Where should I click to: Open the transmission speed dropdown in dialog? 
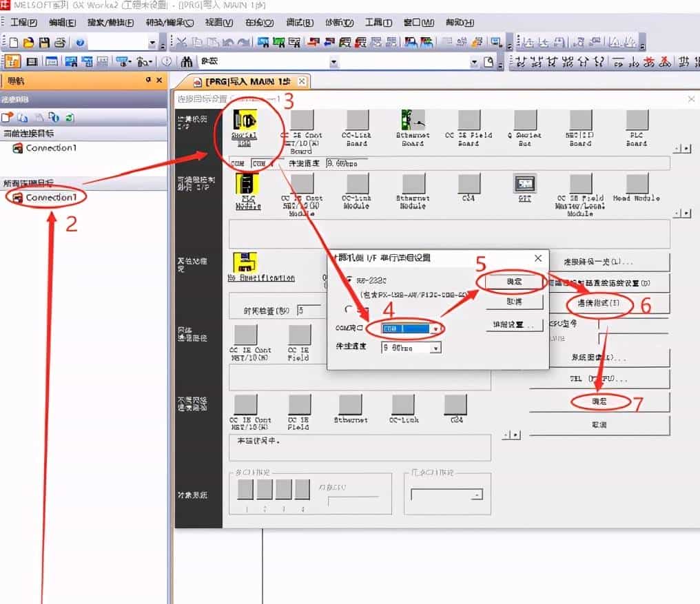435,348
